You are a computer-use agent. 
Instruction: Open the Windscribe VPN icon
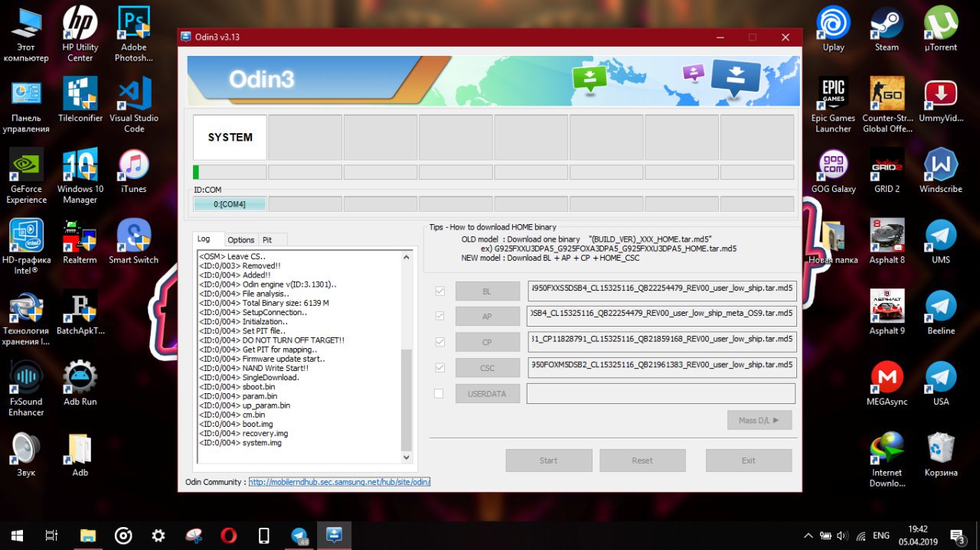pyautogui.click(x=940, y=171)
